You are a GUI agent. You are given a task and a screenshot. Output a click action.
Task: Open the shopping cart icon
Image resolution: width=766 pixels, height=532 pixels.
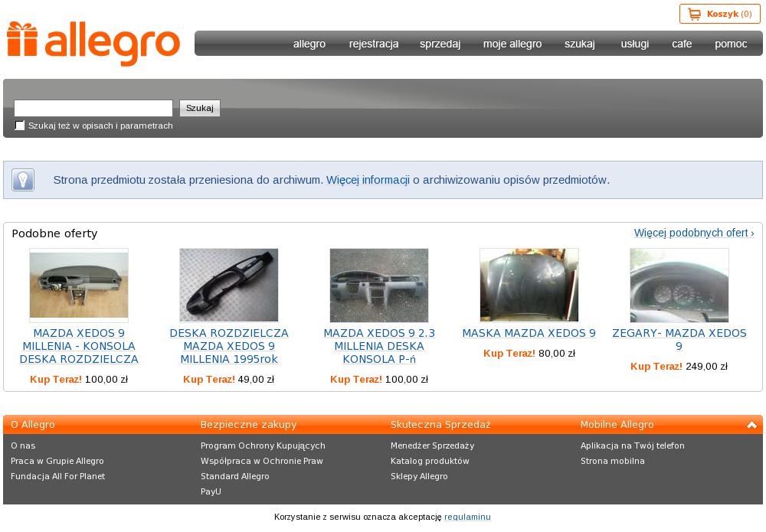coord(694,14)
